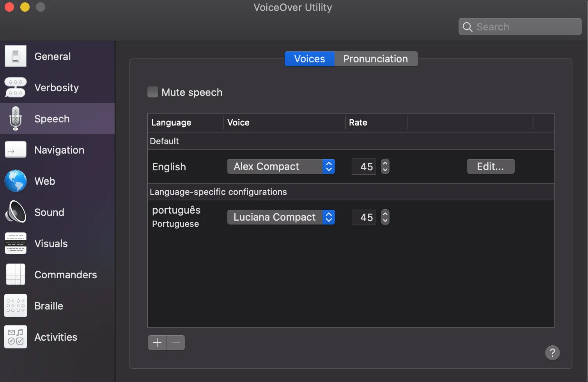Screen dimensions: 588x382
Task: Remove language with the minus button
Action: (176, 343)
